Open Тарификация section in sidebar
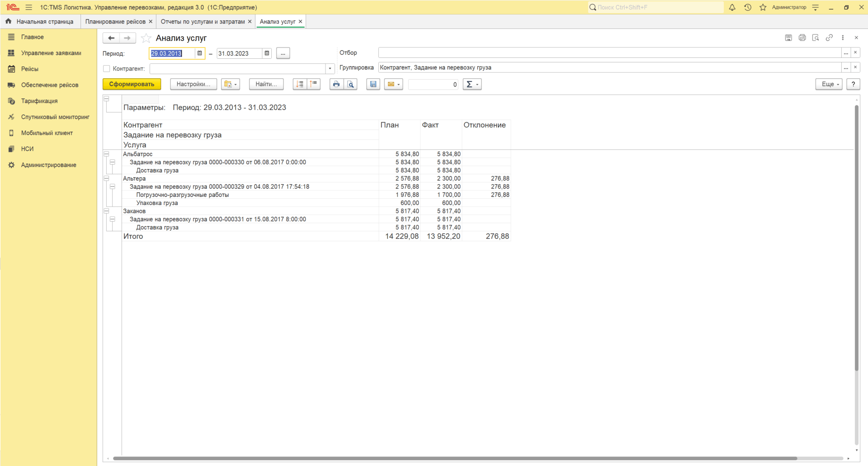Image resolution: width=868 pixels, height=466 pixels. click(39, 101)
